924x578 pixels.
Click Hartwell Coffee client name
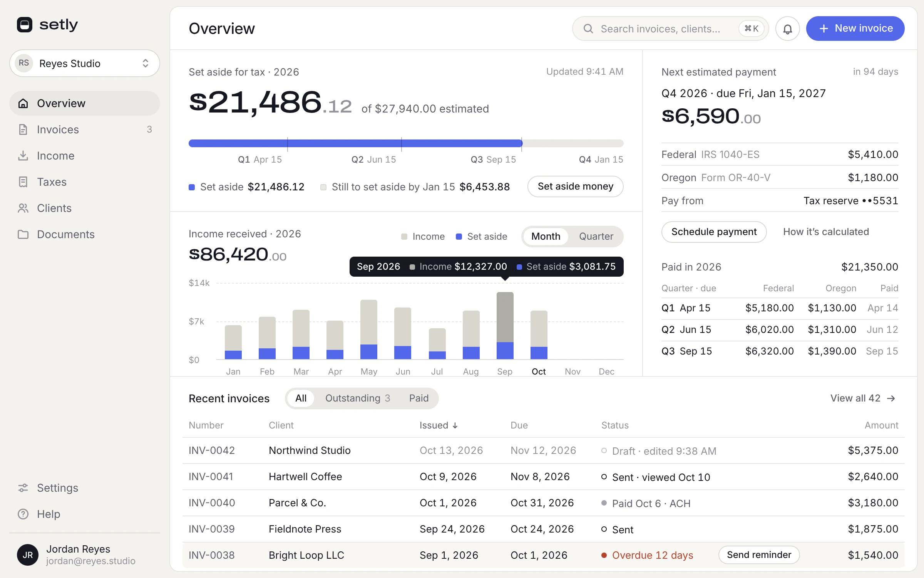tap(305, 477)
